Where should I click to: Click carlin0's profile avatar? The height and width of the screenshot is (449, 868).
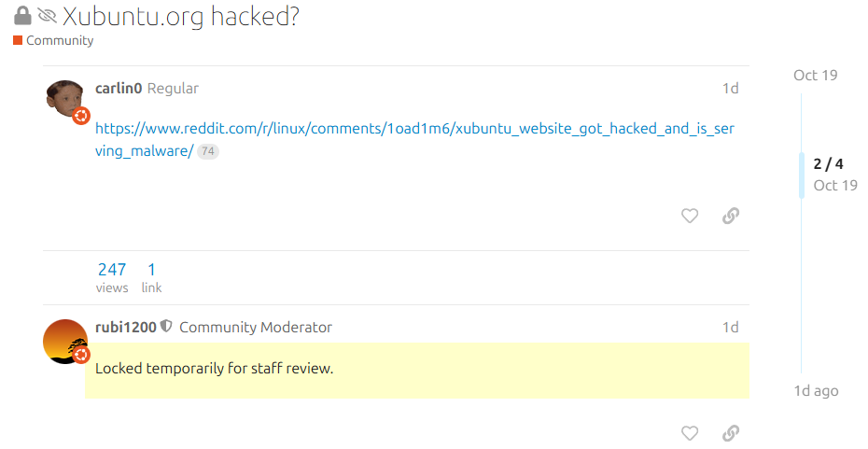point(64,98)
